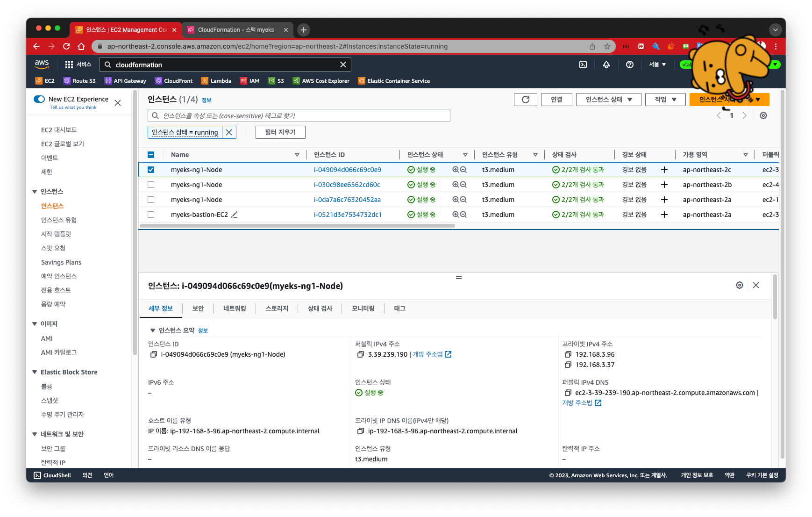This screenshot has width=812, height=517.
Task: Bookmark this page with the star
Action: tap(607, 46)
